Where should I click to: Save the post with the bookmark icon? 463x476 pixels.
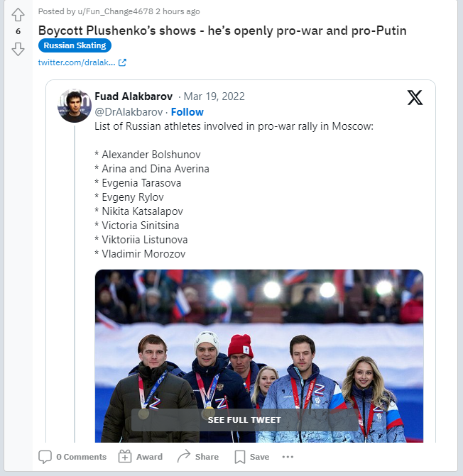[x=240, y=456]
